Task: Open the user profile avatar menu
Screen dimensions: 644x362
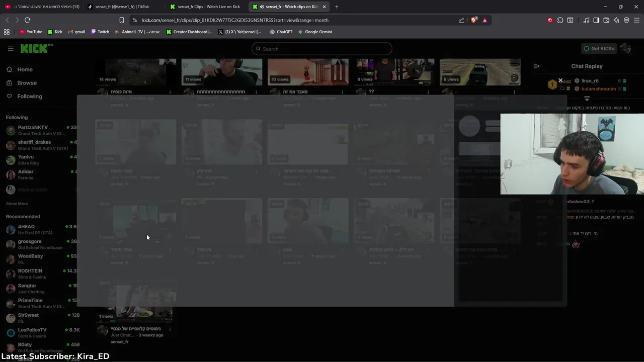Action: [x=625, y=49]
